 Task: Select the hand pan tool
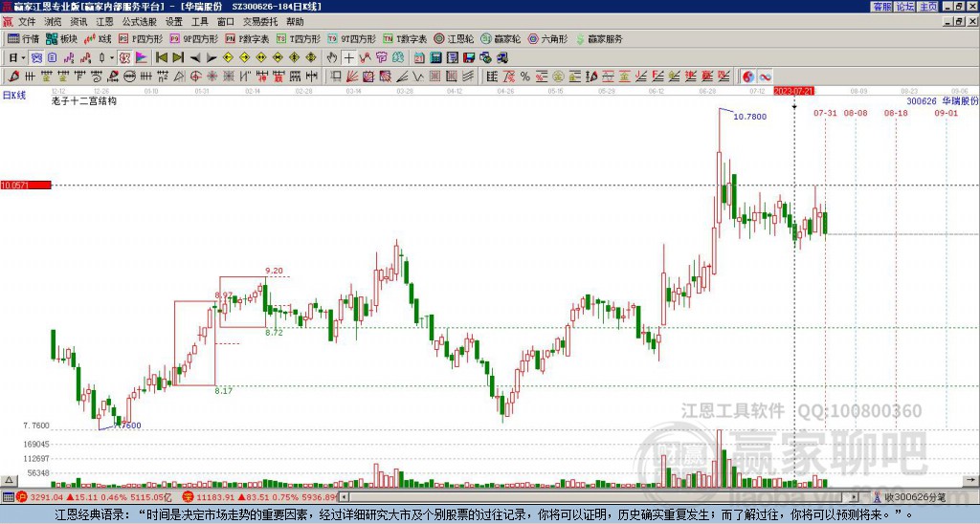(332, 58)
